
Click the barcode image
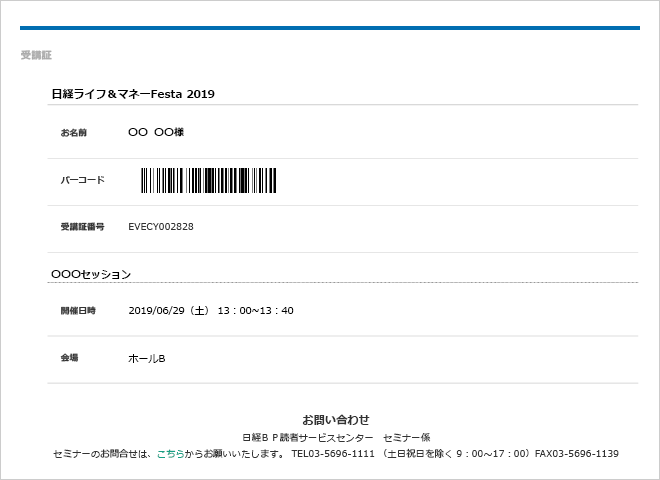(208, 180)
